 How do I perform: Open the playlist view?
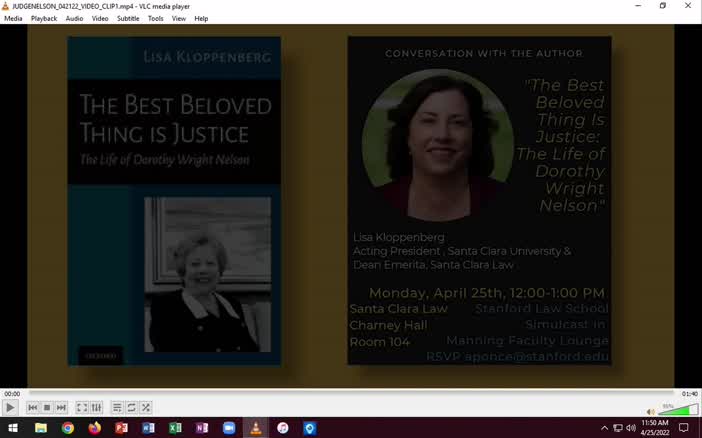coord(117,408)
